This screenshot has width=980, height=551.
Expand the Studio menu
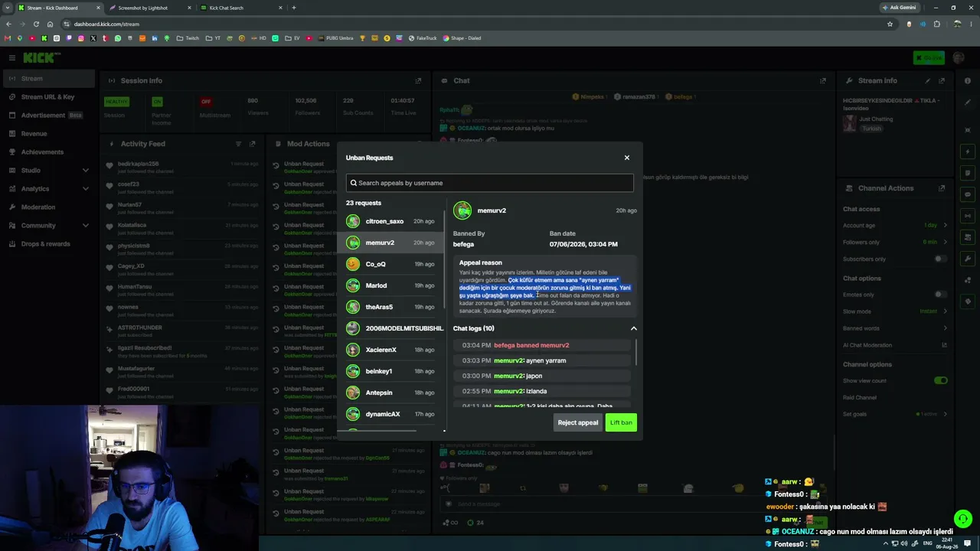pyautogui.click(x=47, y=171)
